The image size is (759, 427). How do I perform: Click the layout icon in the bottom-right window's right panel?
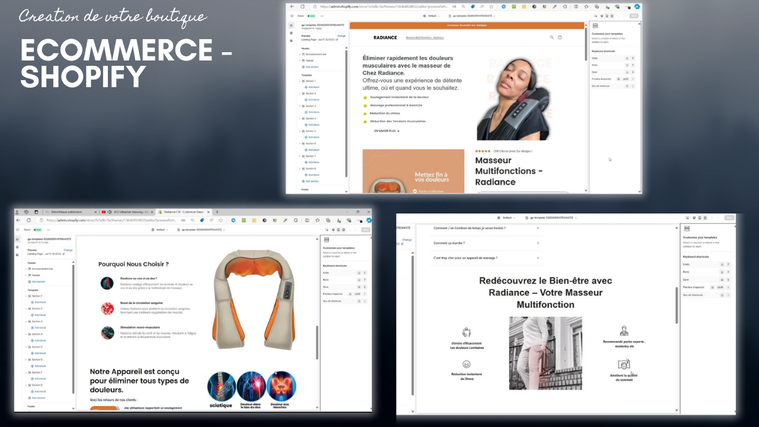pyautogui.click(x=687, y=229)
